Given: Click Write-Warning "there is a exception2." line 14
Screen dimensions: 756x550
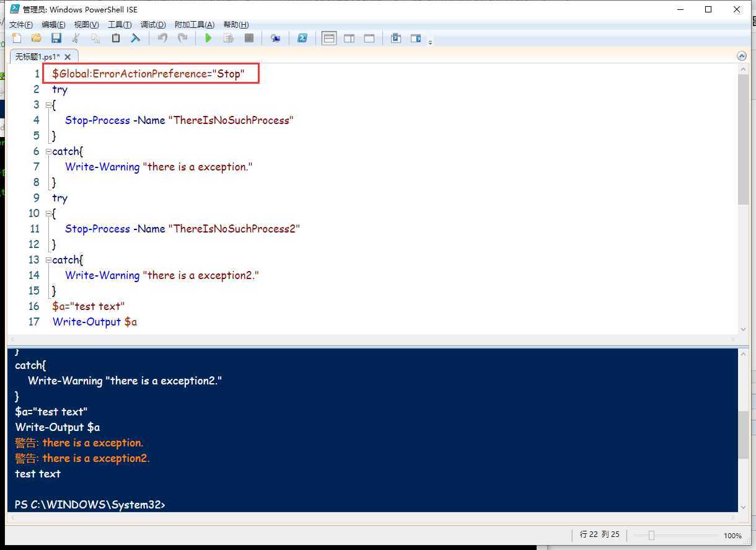Looking at the screenshot, I should point(162,275).
